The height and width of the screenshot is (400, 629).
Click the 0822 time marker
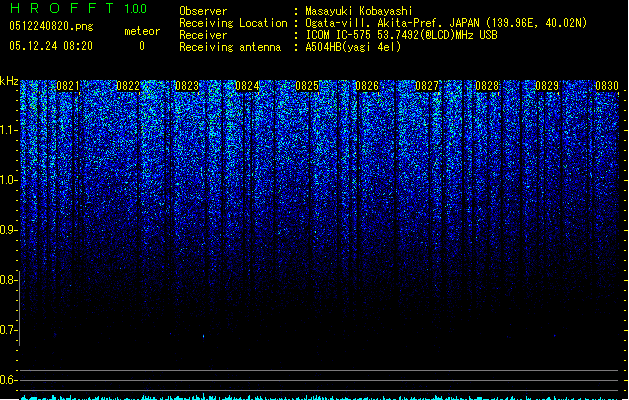(128, 86)
